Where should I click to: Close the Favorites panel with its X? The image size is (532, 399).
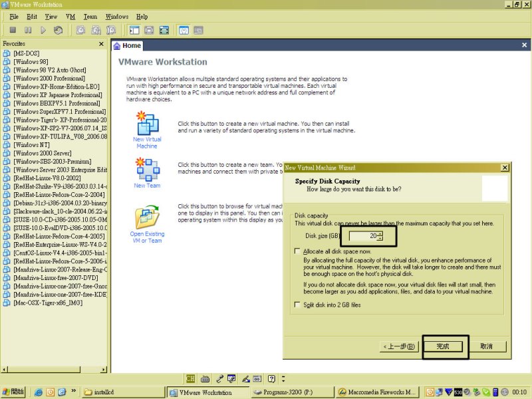click(x=101, y=44)
